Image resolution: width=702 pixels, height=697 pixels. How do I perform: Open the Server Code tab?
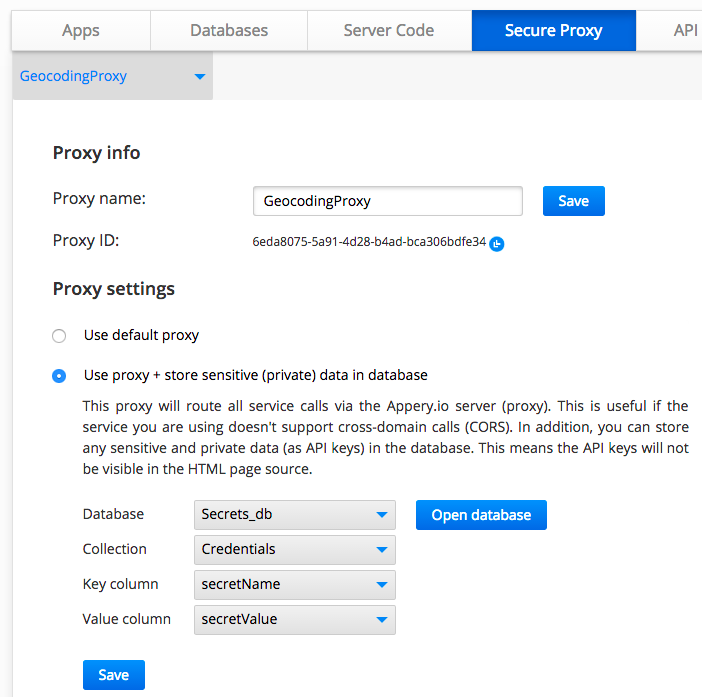pos(388,30)
